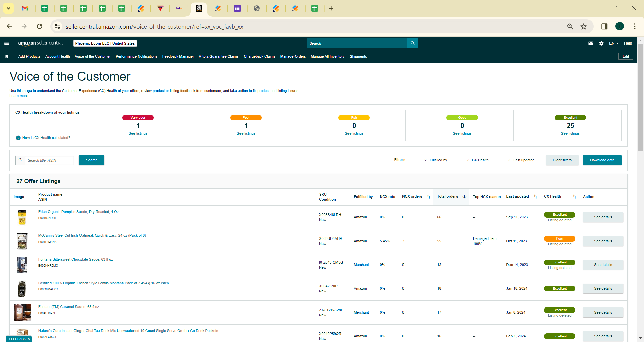Image resolution: width=644 pixels, height=342 pixels.
Task: Open the tab search dropdown arrow
Action: [x=8, y=8]
